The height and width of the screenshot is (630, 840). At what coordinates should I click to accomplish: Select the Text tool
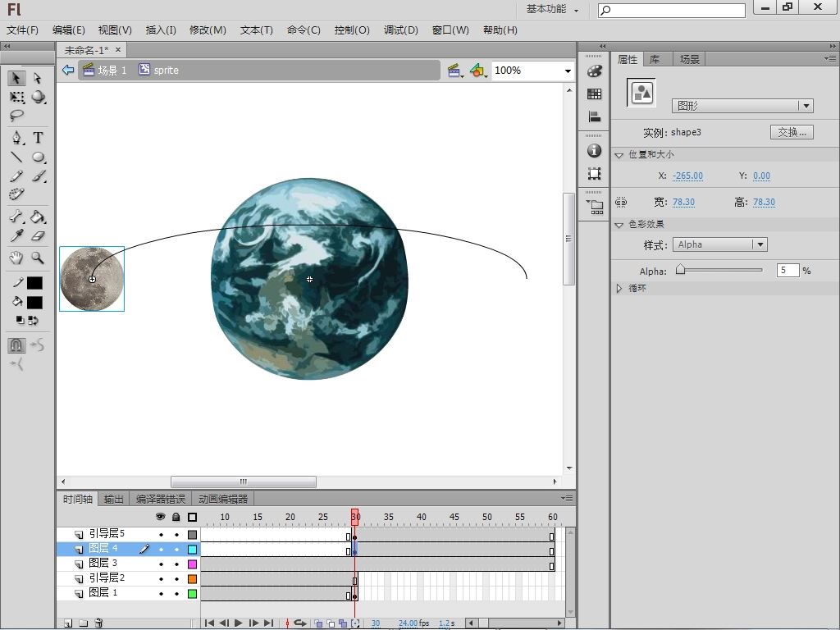(38, 138)
